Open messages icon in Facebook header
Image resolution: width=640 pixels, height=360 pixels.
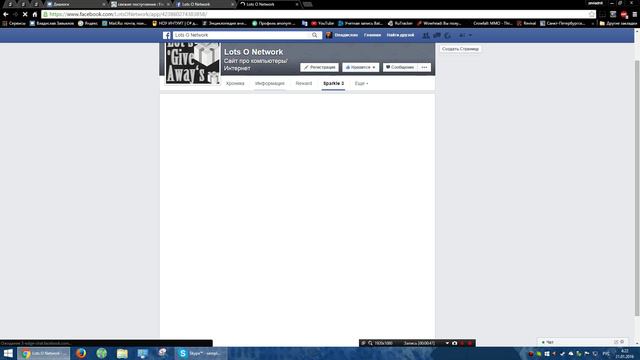(x=437, y=36)
